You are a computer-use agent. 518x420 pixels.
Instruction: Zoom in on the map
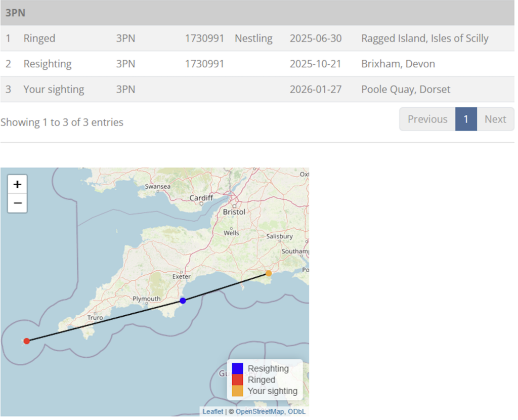[x=17, y=184]
